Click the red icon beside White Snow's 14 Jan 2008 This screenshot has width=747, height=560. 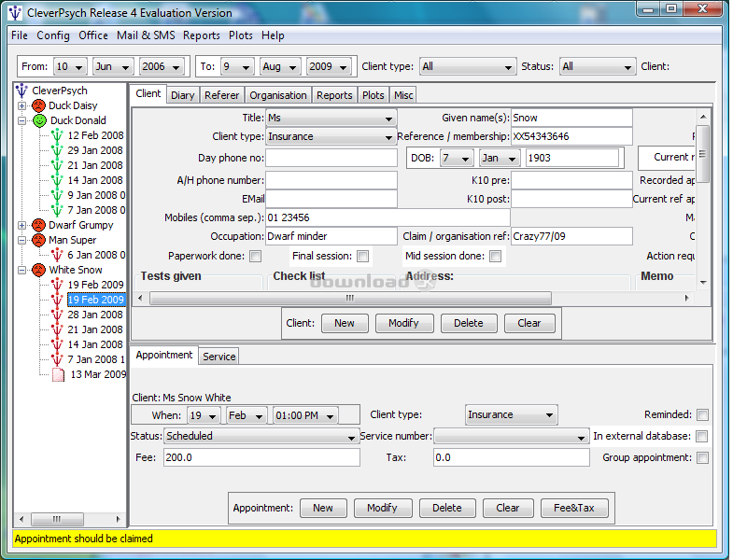click(57, 344)
